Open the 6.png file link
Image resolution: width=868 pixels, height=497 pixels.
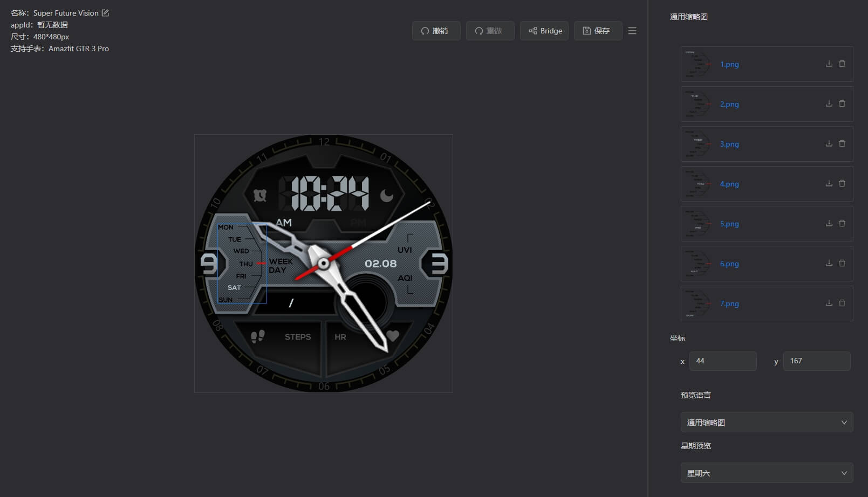[729, 264]
